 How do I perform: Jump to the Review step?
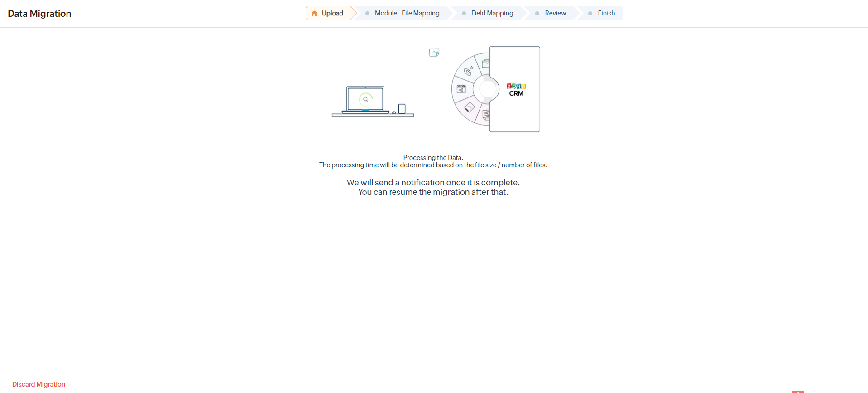tap(555, 13)
